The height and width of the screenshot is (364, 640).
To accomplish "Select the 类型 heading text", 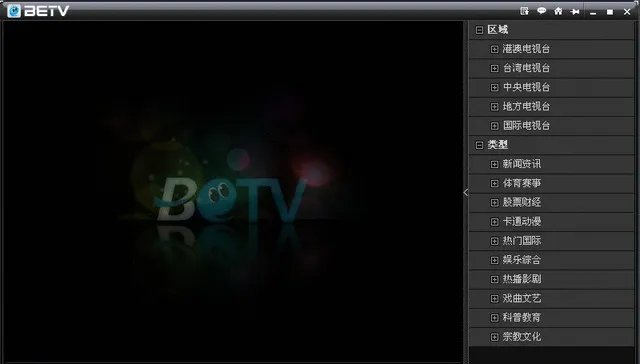I will 498,145.
